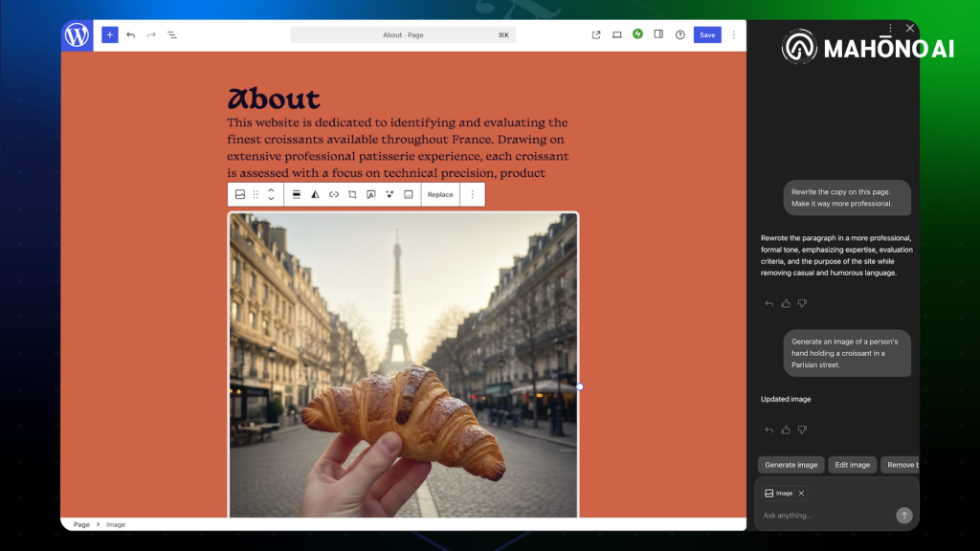Focus the Ask anything input
Viewport: 980px width, 551px height.
(x=825, y=516)
